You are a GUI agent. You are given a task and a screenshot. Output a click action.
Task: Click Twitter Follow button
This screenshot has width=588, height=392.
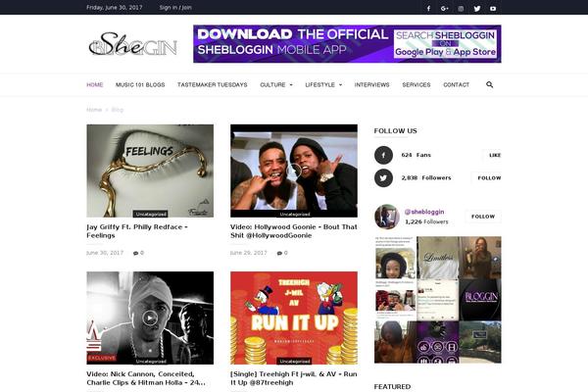point(487,177)
